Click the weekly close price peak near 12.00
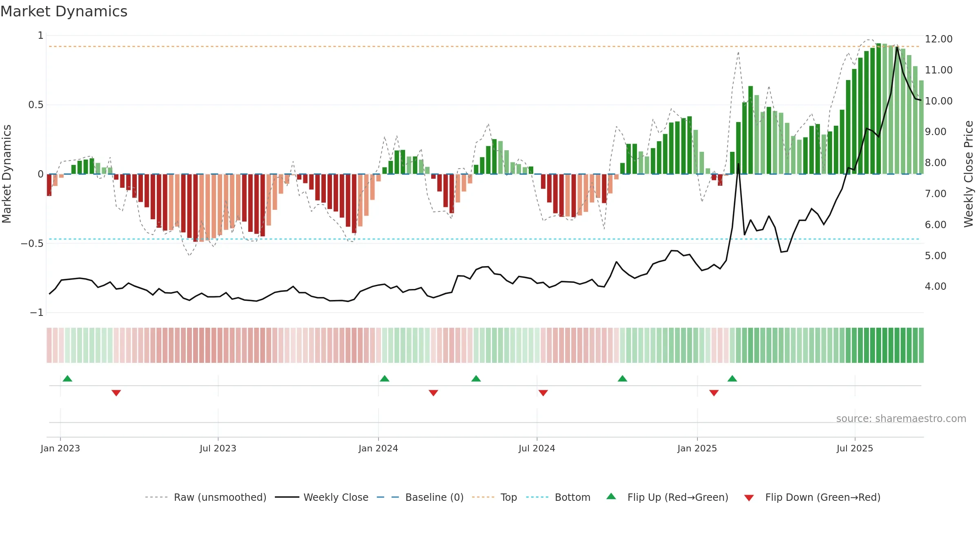Screen dimensions: 980x551 click(x=897, y=47)
